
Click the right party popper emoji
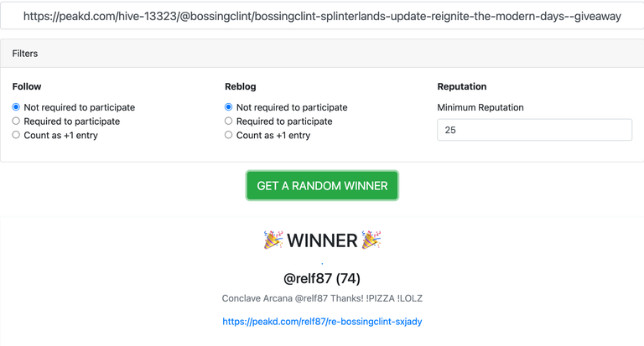coord(371,240)
